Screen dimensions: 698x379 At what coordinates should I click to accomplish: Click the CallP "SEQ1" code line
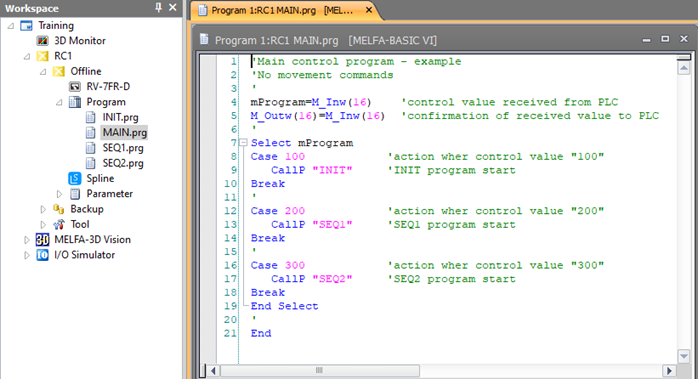coord(312,224)
